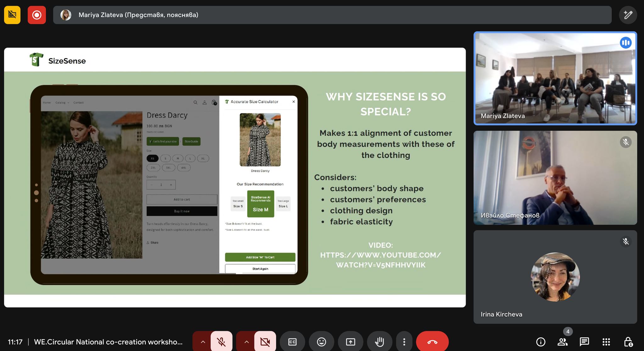Click the present now button
The width and height of the screenshot is (644, 351).
pos(350,342)
